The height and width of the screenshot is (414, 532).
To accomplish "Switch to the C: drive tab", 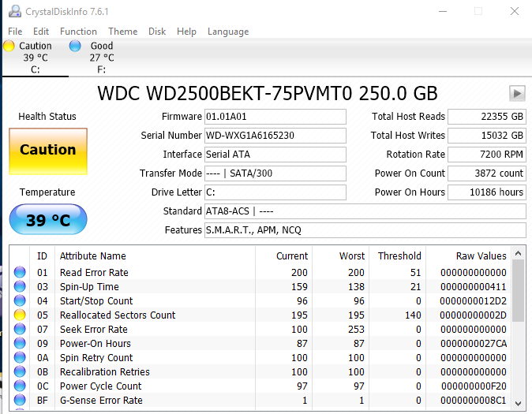I will pos(36,58).
